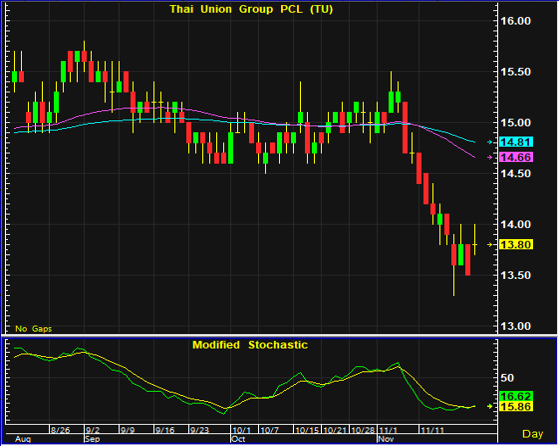559x446 pixels.
Task: Select the 11/11 date marker
Action: click(x=432, y=430)
